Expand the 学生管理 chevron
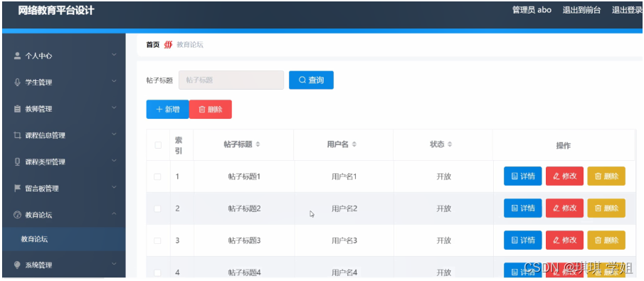This screenshot has height=281, width=644. click(x=114, y=81)
